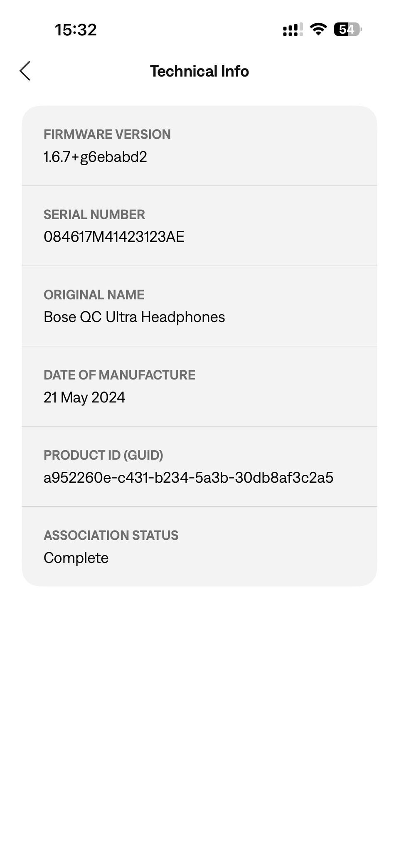Screen dimensions: 399x868
Task: Tap the cellular signal strength icon
Action: (x=293, y=30)
